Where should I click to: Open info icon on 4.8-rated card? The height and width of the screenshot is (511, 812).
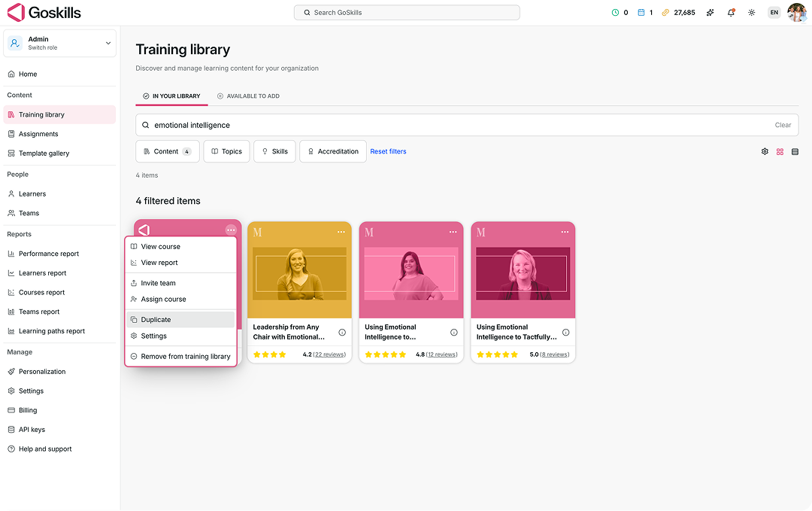pyautogui.click(x=454, y=332)
